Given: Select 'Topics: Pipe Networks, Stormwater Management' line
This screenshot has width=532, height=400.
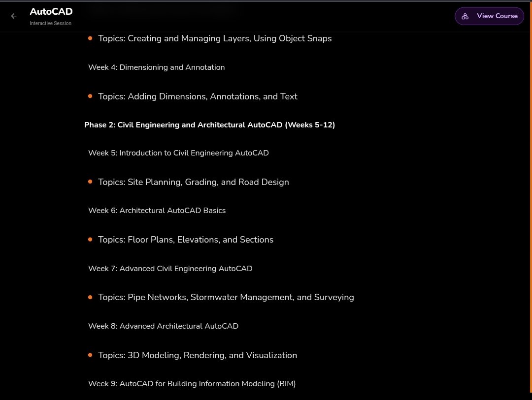Looking at the screenshot, I should pyautogui.click(x=226, y=297).
